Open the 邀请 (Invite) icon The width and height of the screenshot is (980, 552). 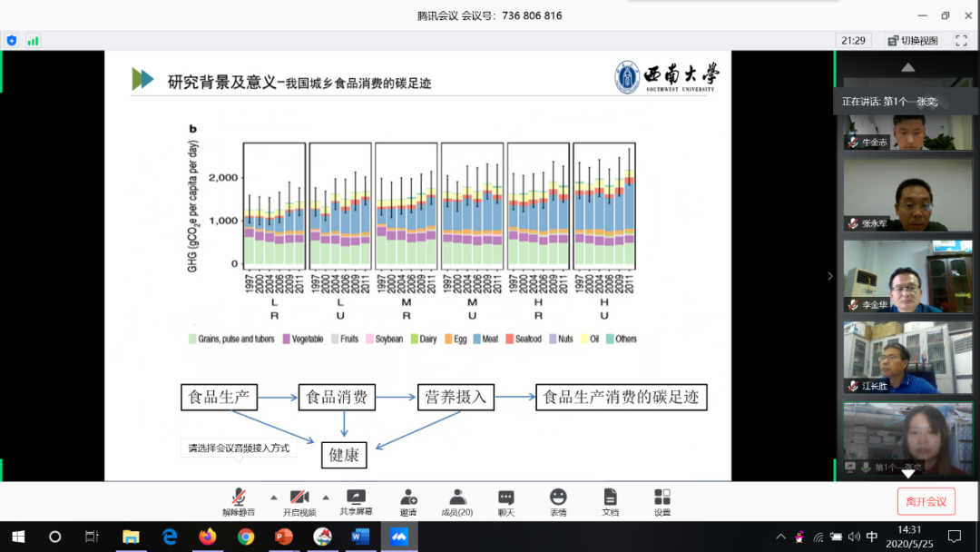(408, 498)
